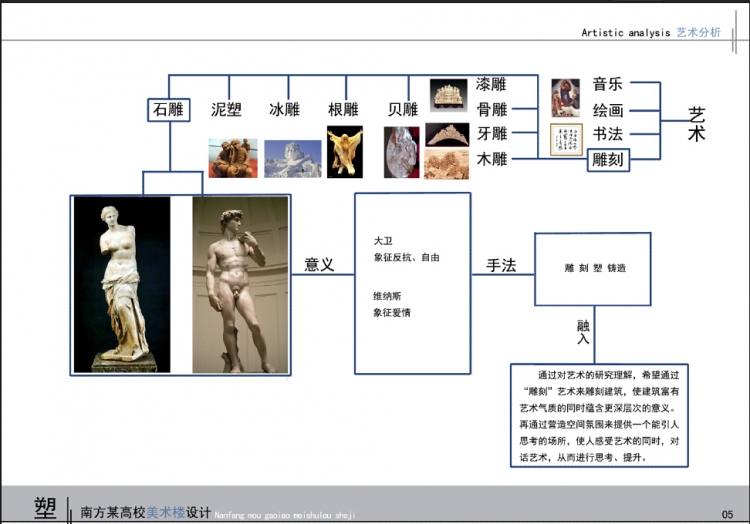Click the boxed 雕刻 label

pyautogui.click(x=608, y=159)
